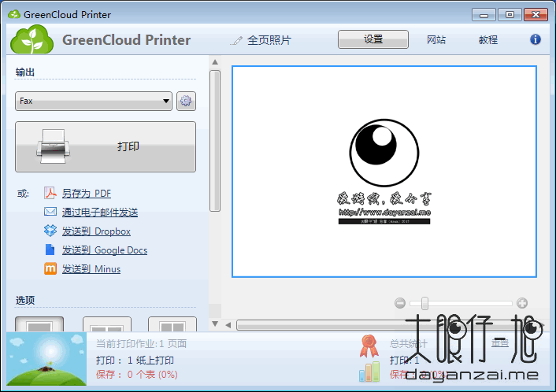Click the large 打印 print button

pos(106,146)
